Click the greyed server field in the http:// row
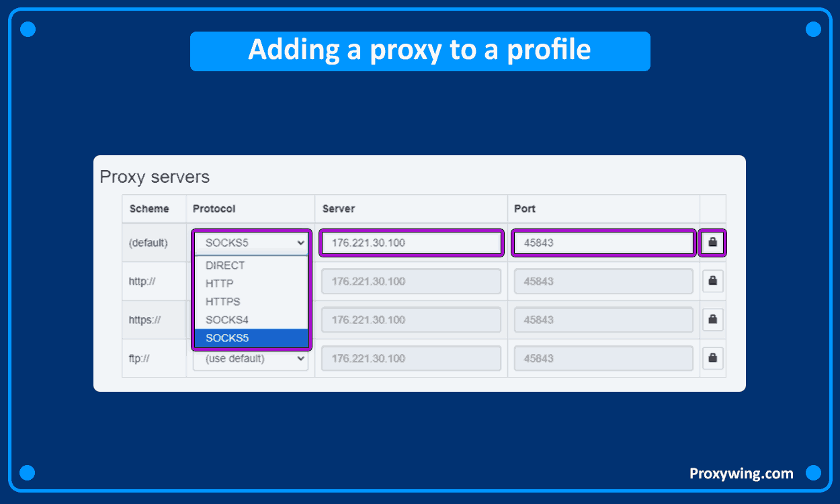 411,281
